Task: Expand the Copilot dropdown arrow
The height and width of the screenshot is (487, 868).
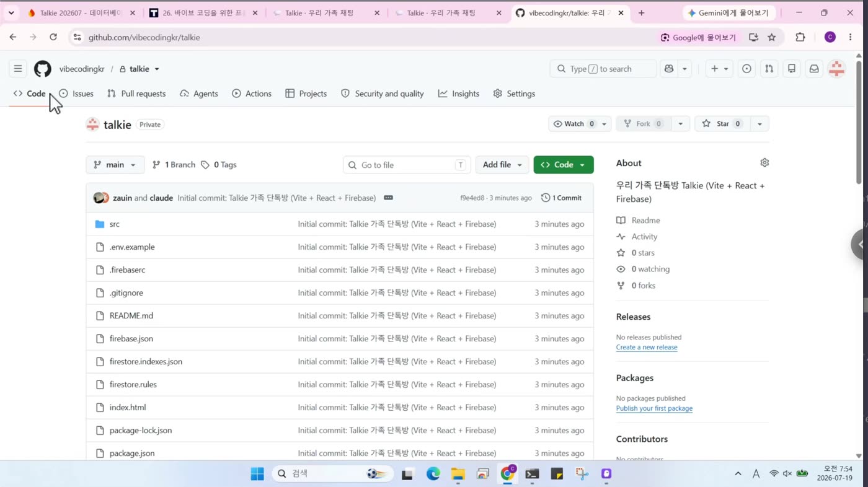Action: pyautogui.click(x=684, y=69)
